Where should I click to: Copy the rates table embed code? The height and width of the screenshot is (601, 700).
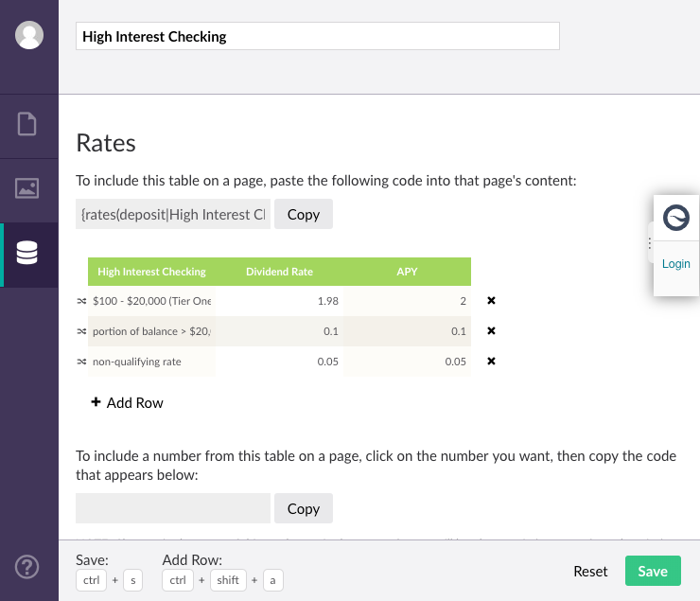[304, 214]
